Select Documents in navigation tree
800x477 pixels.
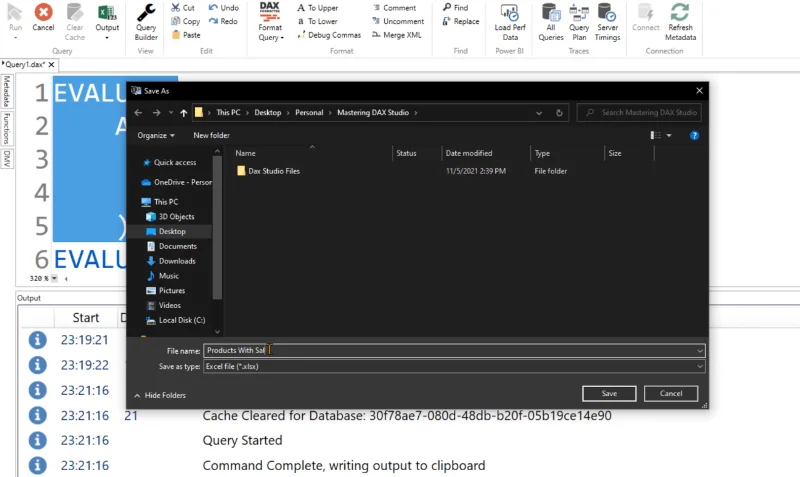point(172,246)
